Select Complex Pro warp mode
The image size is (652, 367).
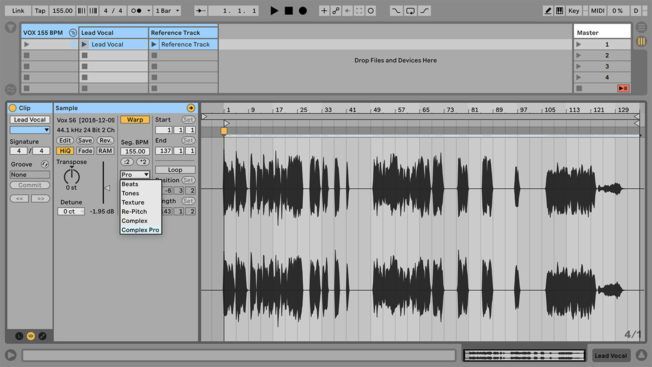pyautogui.click(x=141, y=230)
